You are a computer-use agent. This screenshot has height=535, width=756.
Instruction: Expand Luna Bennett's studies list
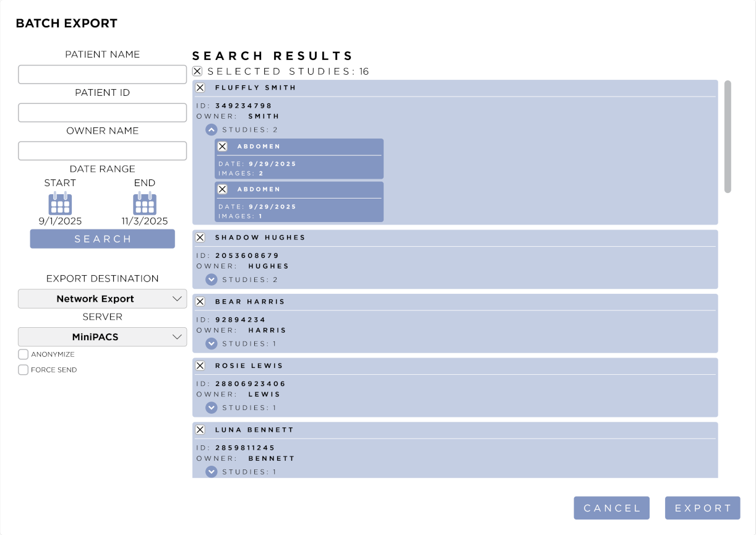212,471
